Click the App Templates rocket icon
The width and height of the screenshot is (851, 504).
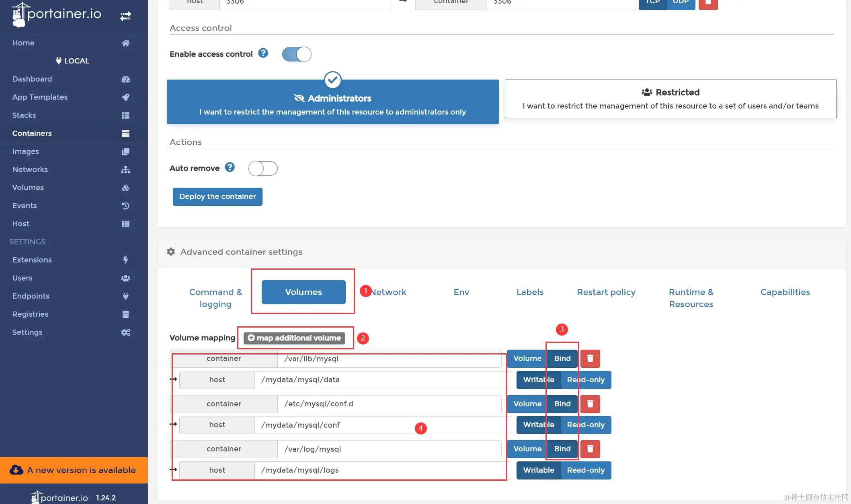coord(125,97)
